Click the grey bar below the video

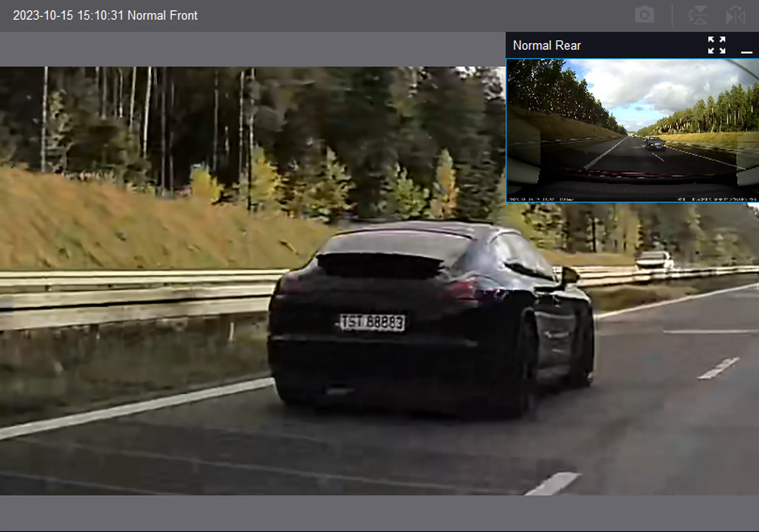point(379,513)
